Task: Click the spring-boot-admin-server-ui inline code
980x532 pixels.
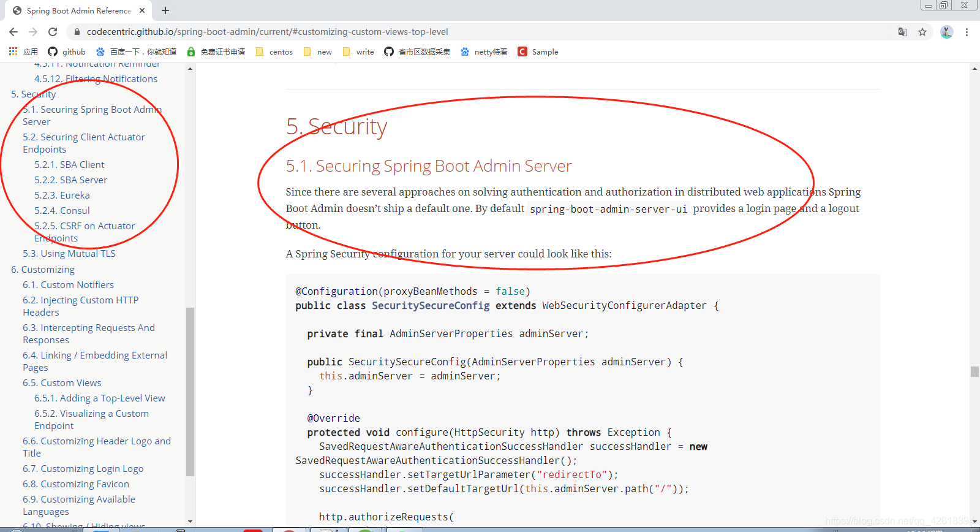Action: tap(608, 209)
